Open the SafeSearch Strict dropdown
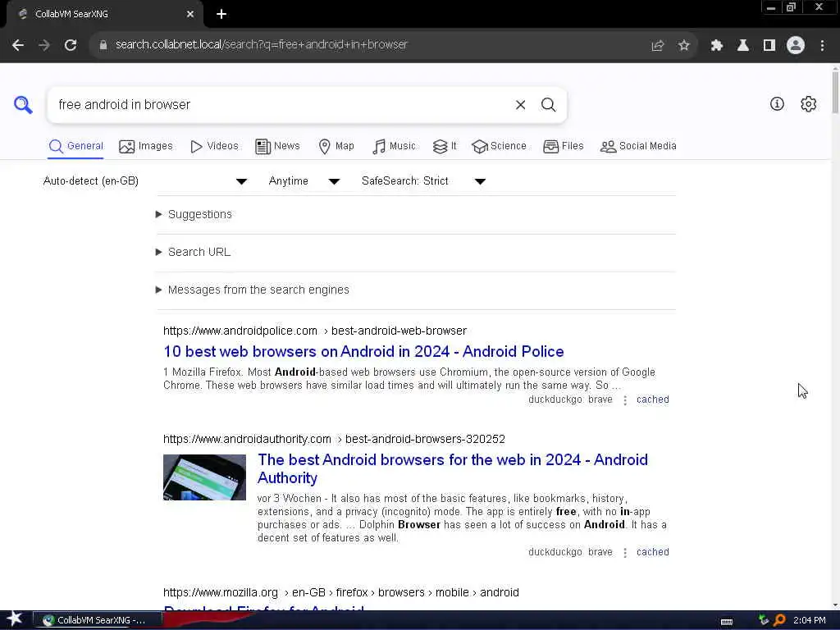 click(423, 181)
